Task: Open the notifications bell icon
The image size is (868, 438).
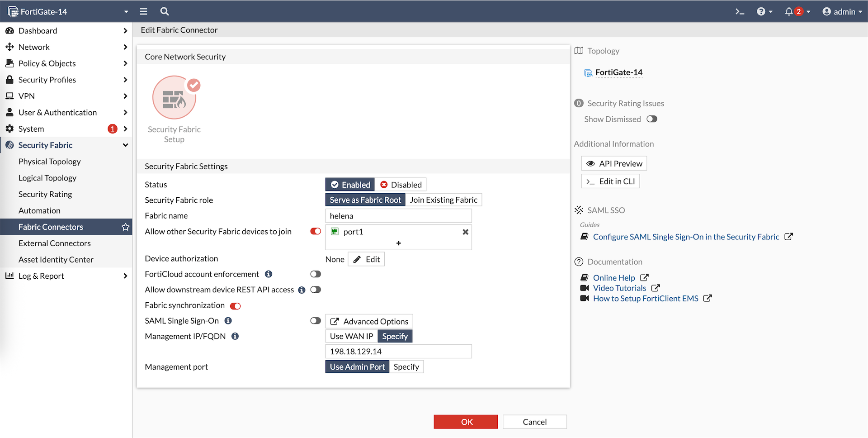Action: click(789, 12)
